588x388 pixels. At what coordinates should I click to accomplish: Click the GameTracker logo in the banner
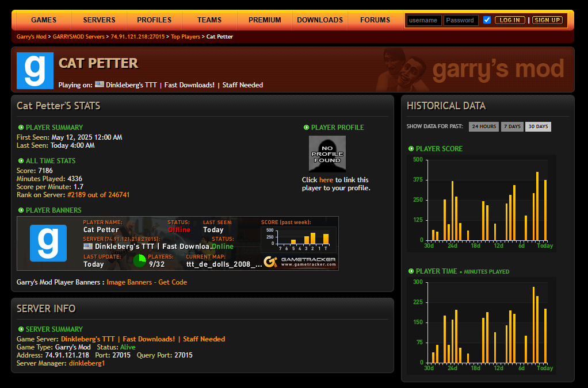[x=299, y=262]
